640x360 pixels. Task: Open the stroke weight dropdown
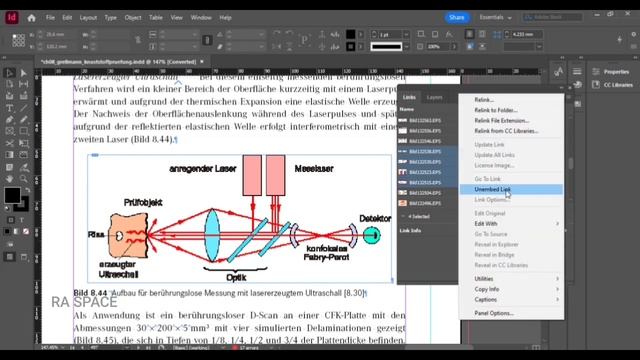pyautogui.click(x=406, y=35)
